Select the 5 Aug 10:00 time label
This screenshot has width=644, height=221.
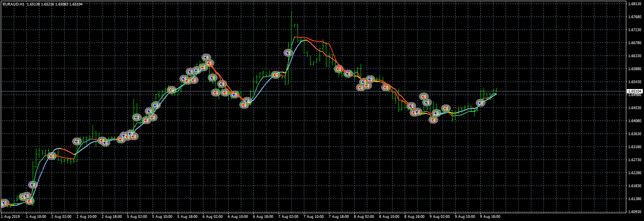[x=162, y=216]
